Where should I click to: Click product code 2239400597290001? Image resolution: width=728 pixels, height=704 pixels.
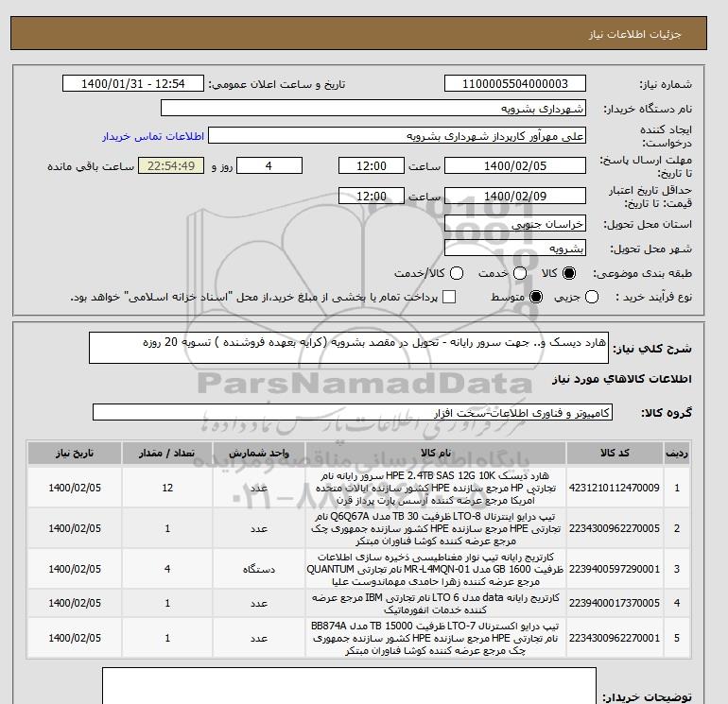click(615, 569)
